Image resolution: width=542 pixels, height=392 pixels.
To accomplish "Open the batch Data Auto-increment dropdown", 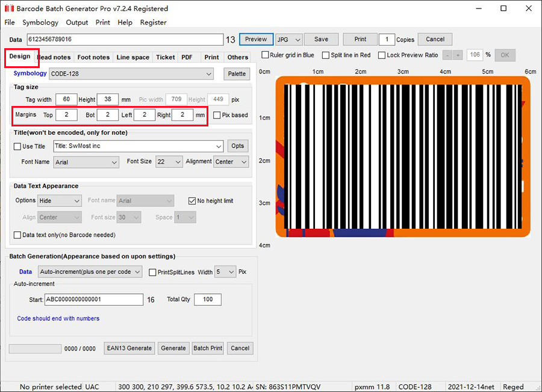I will (90, 272).
